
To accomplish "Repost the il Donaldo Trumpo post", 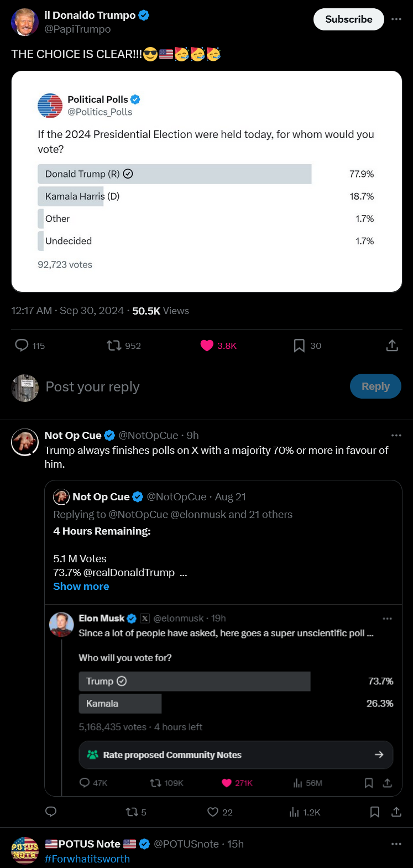I will click(114, 346).
